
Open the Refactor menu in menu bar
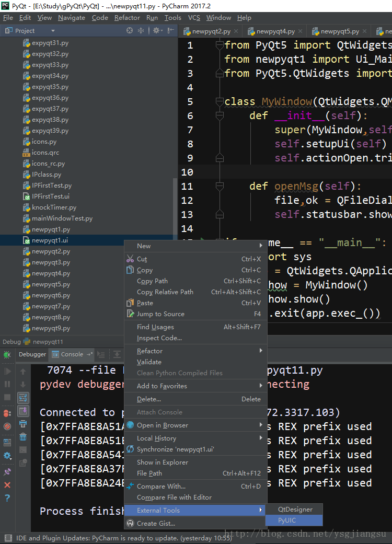[127, 18]
